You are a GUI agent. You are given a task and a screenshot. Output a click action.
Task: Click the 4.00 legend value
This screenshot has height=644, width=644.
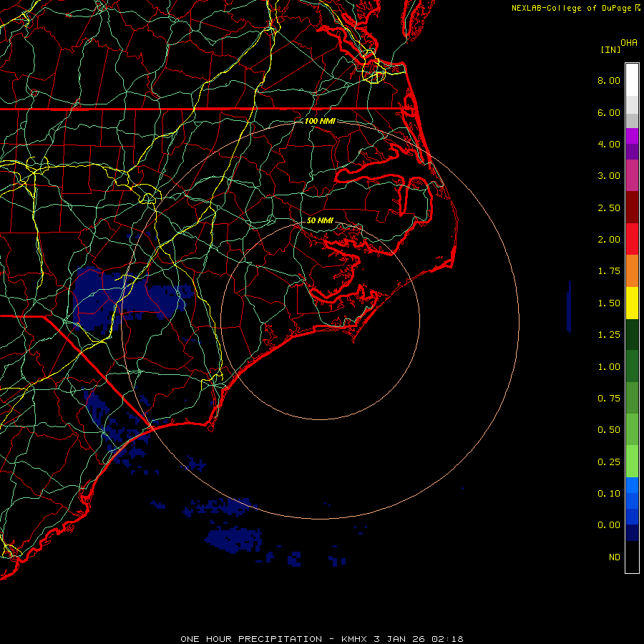(609, 144)
